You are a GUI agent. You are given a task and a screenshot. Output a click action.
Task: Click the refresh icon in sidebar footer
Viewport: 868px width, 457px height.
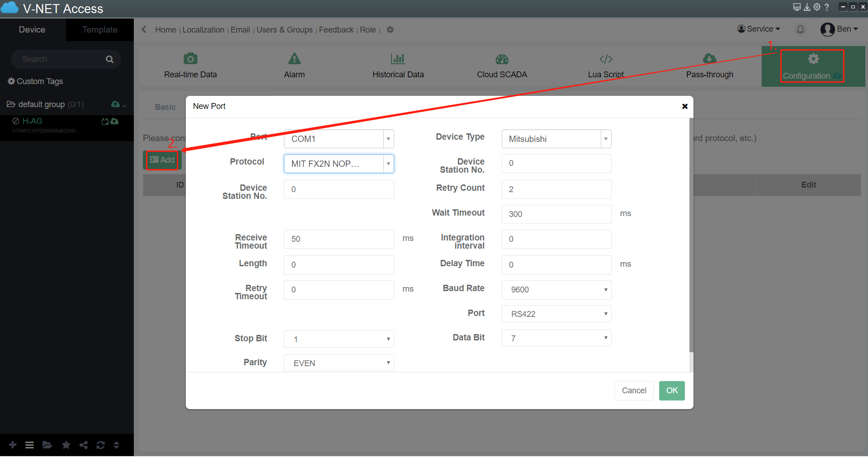click(x=100, y=445)
